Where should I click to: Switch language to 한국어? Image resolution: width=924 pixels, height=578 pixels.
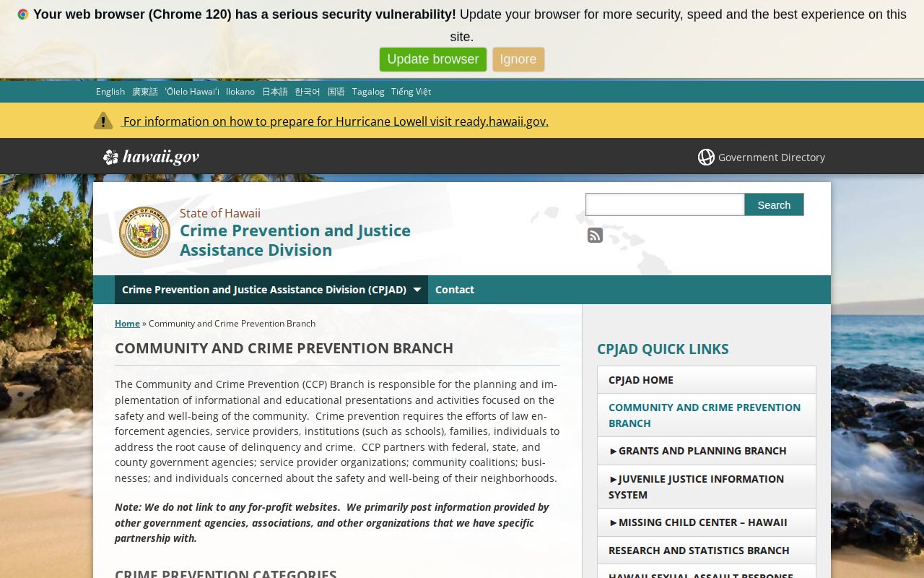click(308, 91)
